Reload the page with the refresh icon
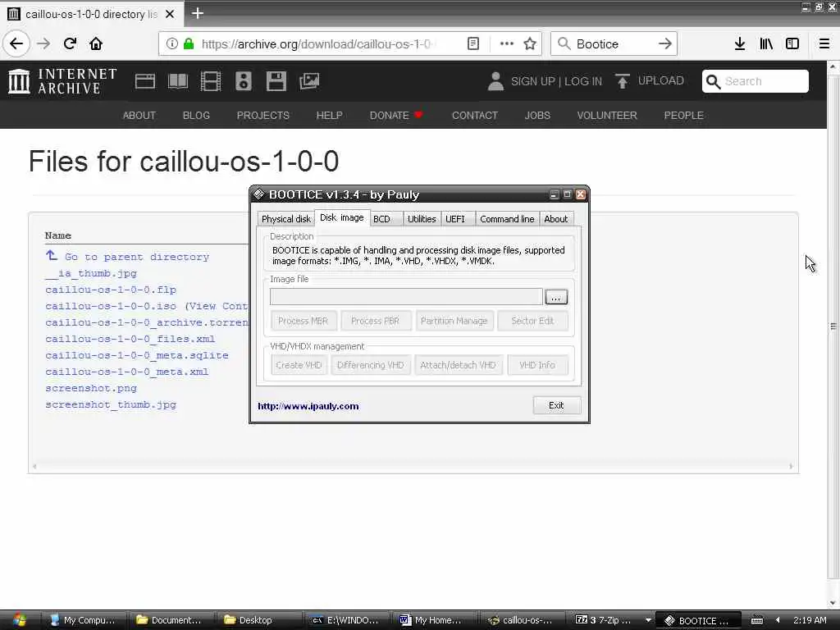The image size is (840, 630). click(71, 43)
